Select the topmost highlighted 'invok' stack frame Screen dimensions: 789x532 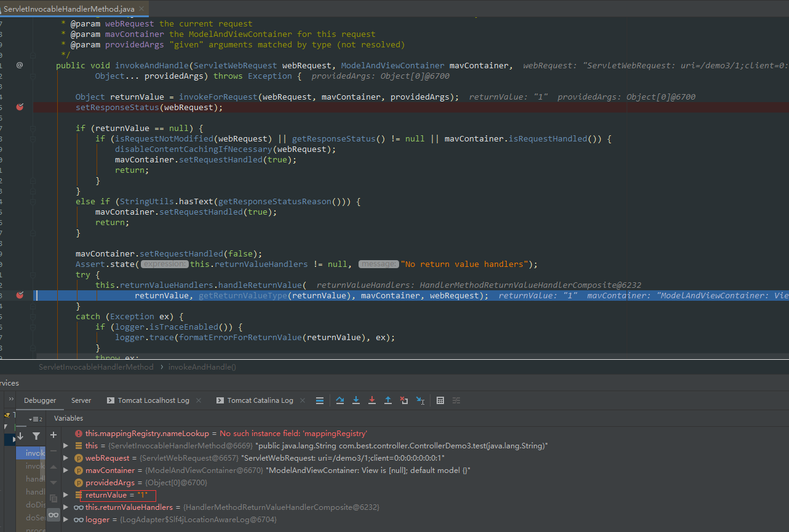click(x=31, y=453)
